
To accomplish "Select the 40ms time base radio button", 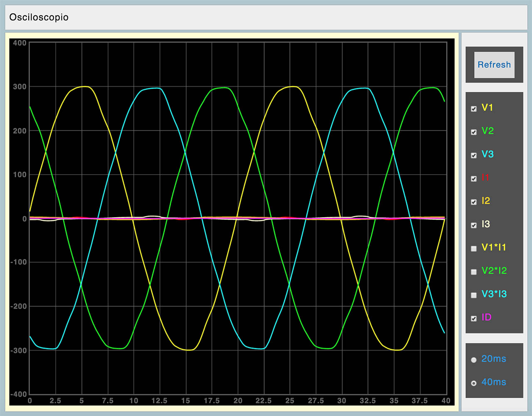I will [474, 383].
